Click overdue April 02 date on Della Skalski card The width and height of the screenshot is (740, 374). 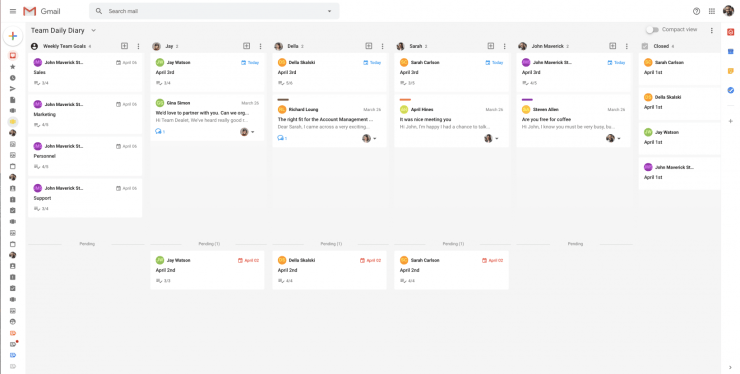pyautogui.click(x=370, y=260)
